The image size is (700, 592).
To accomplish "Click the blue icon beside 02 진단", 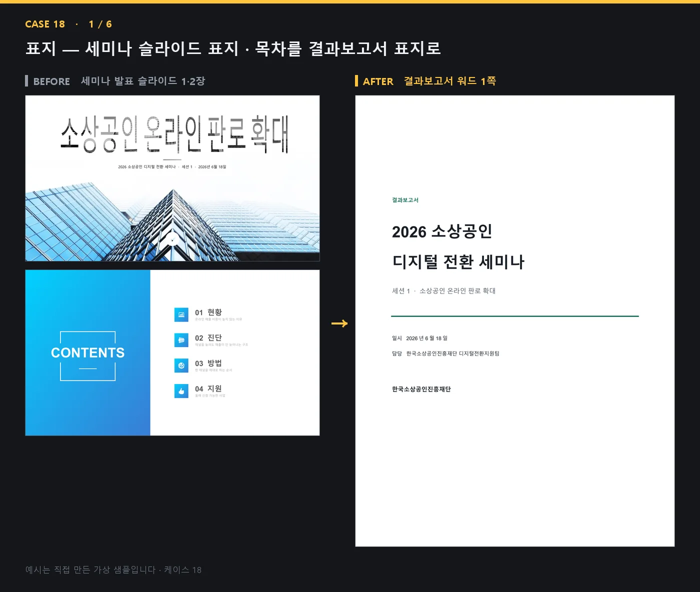I will tap(181, 340).
